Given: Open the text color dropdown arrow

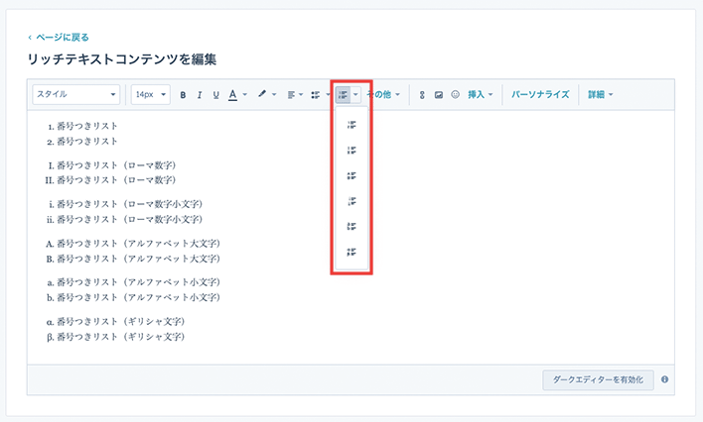Looking at the screenshot, I should pyautogui.click(x=245, y=95).
